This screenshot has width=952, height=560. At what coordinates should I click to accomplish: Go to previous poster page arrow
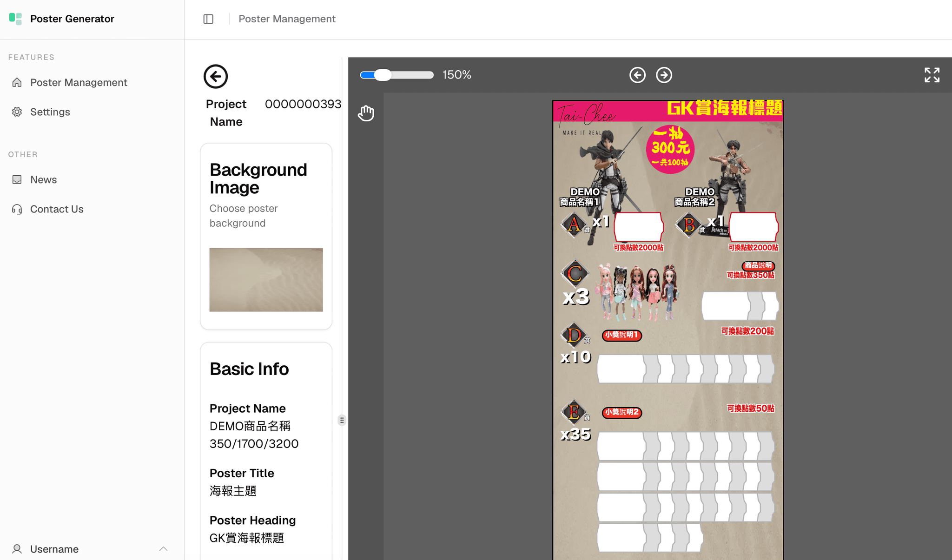(637, 75)
